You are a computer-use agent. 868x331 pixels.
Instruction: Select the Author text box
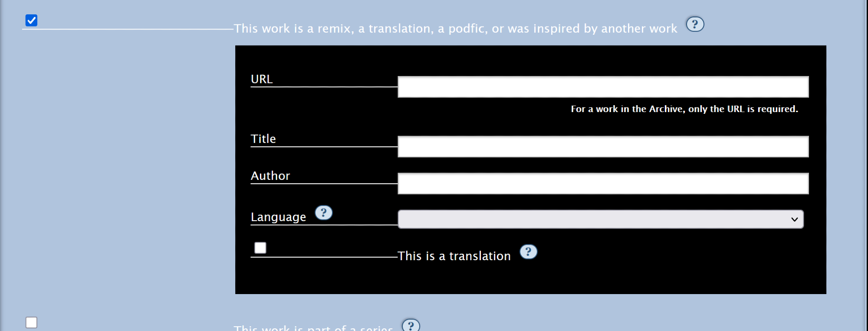point(603,184)
